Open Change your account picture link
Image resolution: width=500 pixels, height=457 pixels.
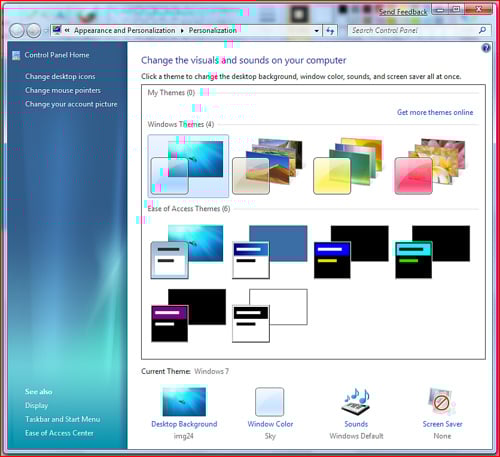pos(71,104)
